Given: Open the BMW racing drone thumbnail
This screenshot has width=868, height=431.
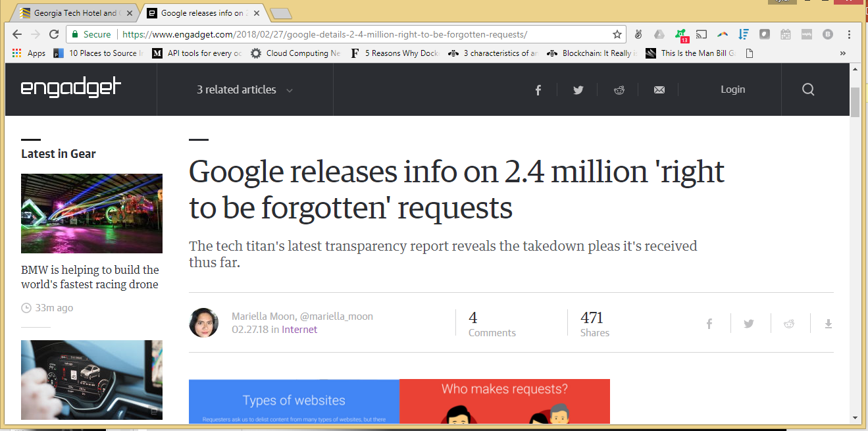Looking at the screenshot, I should pos(91,213).
